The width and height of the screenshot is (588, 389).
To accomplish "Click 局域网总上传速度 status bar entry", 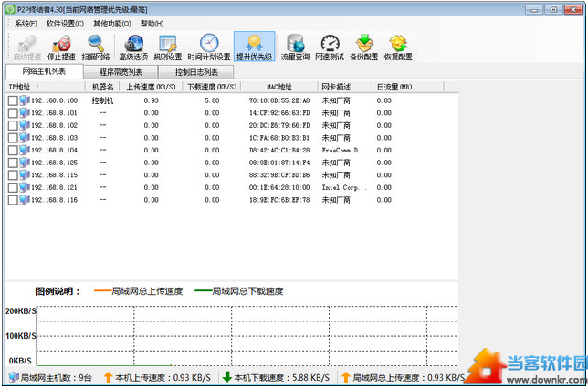I will [x=404, y=377].
